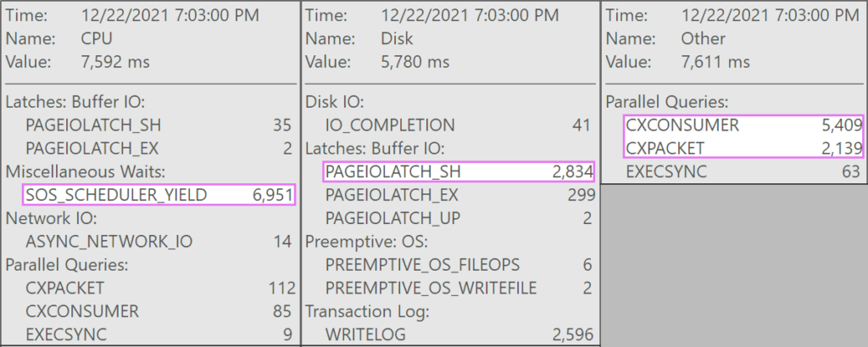Click the CPU name value
The width and height of the screenshot is (868, 347).
click(97, 39)
